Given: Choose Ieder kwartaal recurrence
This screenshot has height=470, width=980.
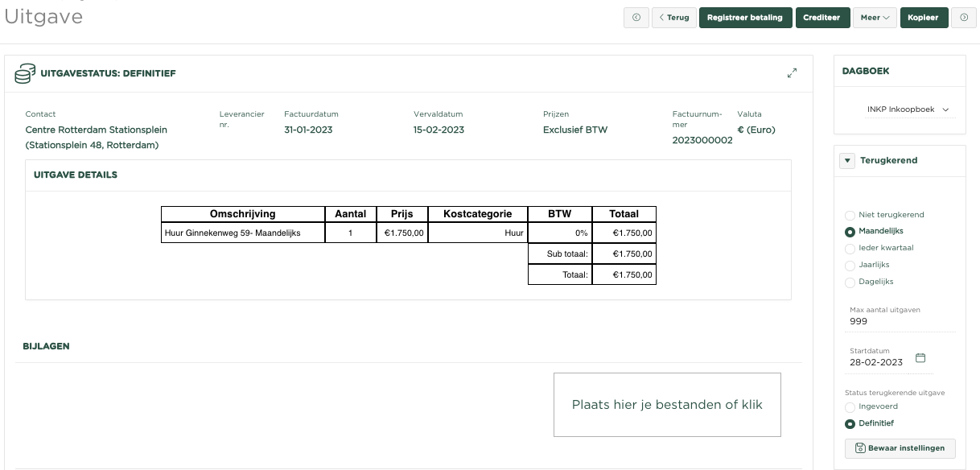Looking at the screenshot, I should coord(850,249).
